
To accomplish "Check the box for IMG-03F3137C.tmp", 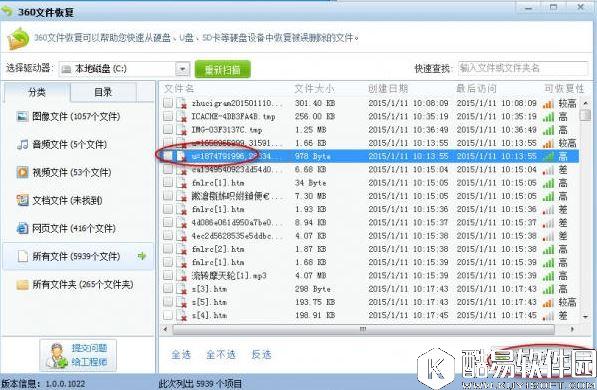I will point(168,129).
